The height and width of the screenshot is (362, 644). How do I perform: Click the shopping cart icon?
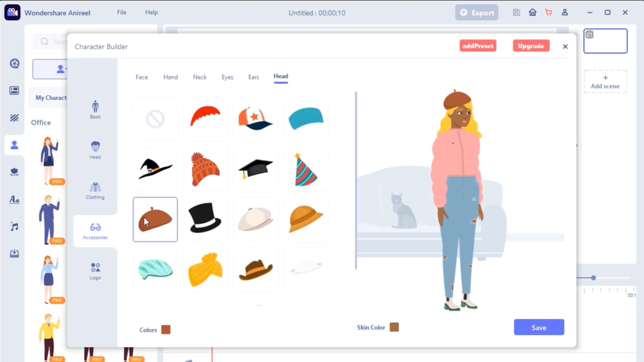pos(548,13)
